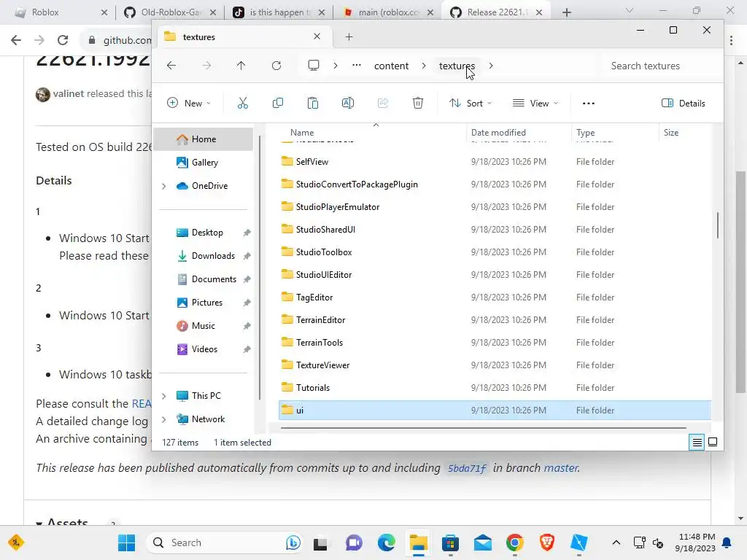Select the ui folder row
Screen dimensions: 747x560
tap(495, 411)
